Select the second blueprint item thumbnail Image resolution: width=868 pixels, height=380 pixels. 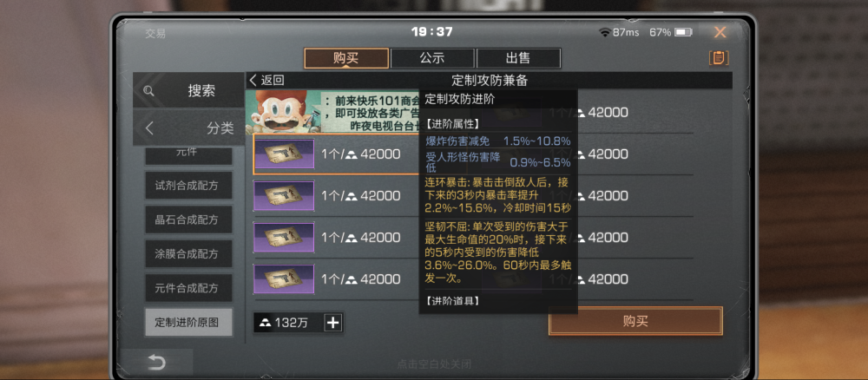pos(284,195)
